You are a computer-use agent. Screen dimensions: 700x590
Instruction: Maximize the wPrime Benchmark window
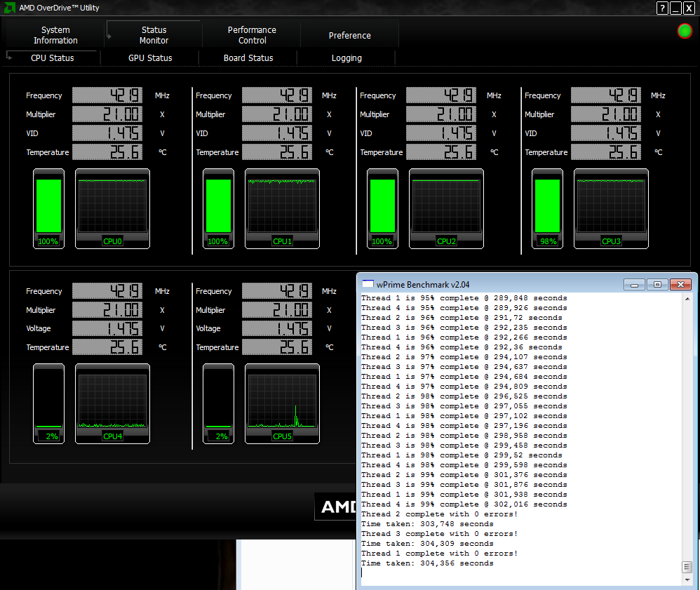tap(657, 285)
